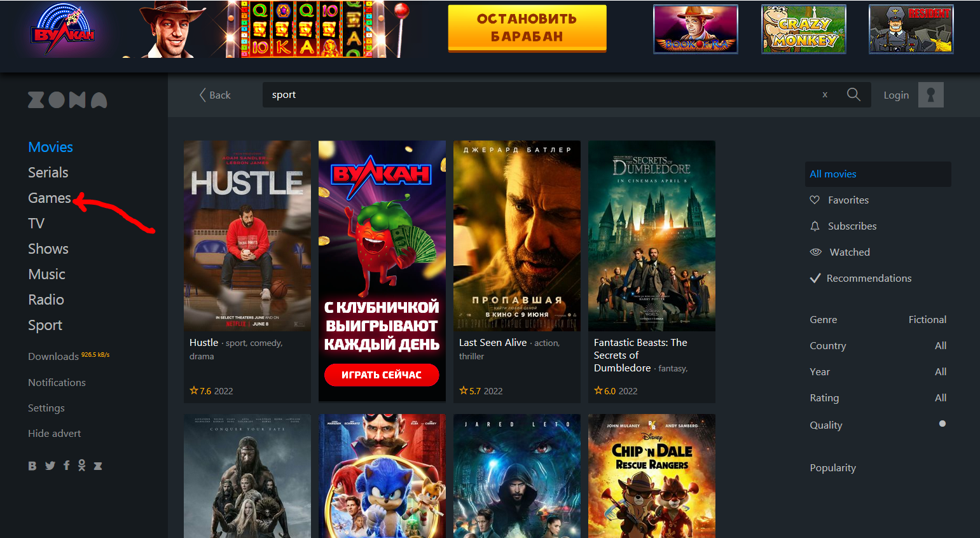Open the Country filter dropdown
The height and width of the screenshot is (538, 980).
click(x=878, y=345)
